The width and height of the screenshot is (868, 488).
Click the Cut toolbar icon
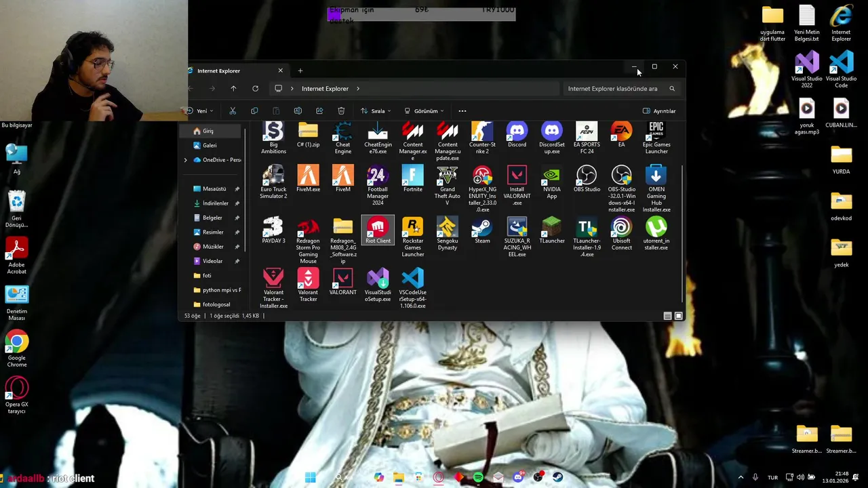coord(233,111)
